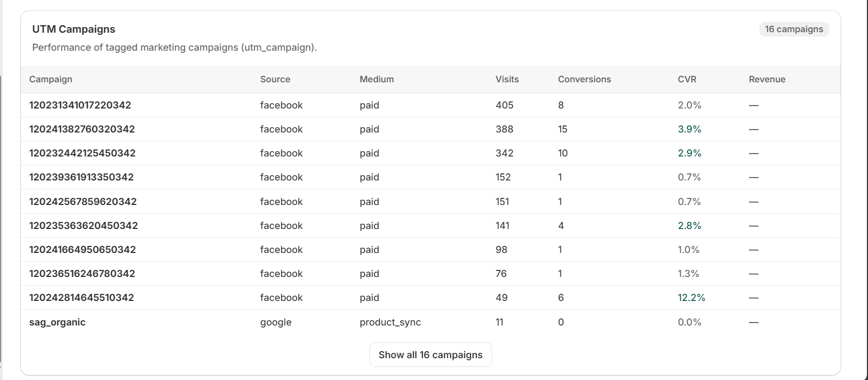This screenshot has height=380, width=868.
Task: Click the Show all 16 campaigns button
Action: coord(430,355)
